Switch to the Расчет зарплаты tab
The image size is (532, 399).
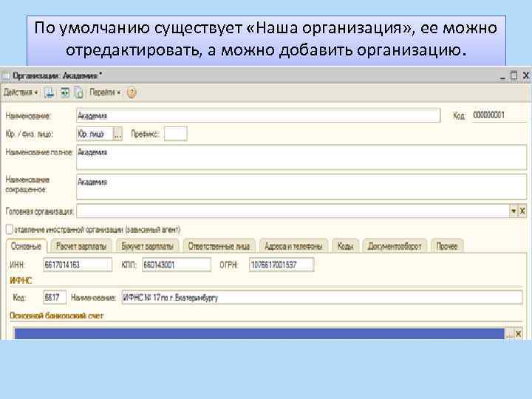click(x=81, y=246)
